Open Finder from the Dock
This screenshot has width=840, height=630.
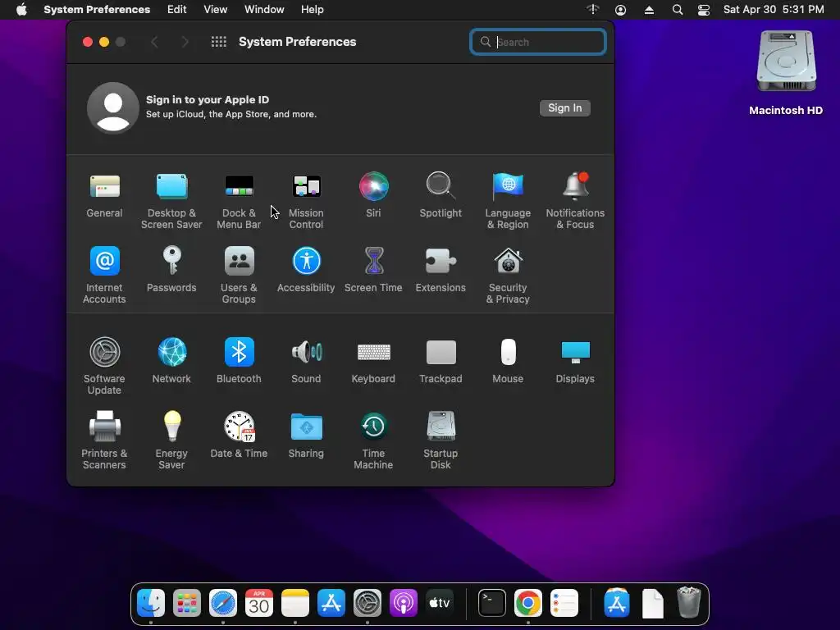click(151, 604)
